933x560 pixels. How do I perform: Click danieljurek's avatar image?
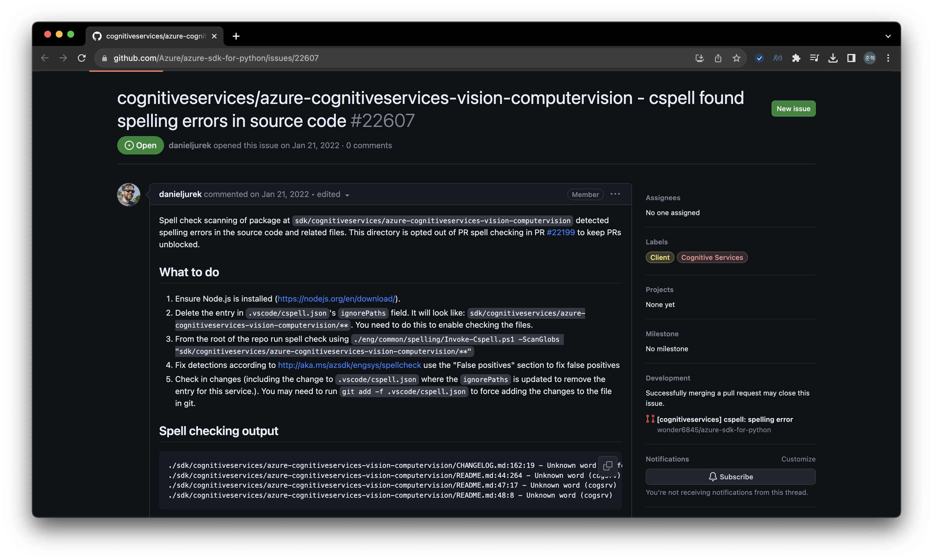(x=129, y=195)
